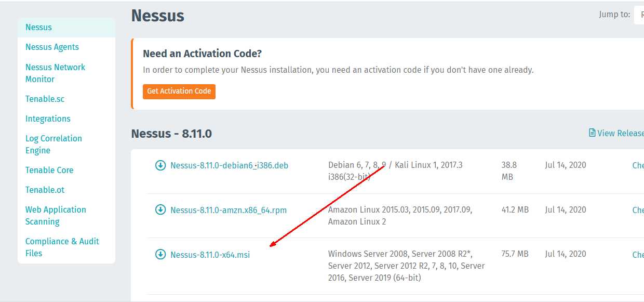Viewport: 644px width, 302px height.
Task: Click Jul 14, 2020 date in debian6 row
Action: pos(566,165)
